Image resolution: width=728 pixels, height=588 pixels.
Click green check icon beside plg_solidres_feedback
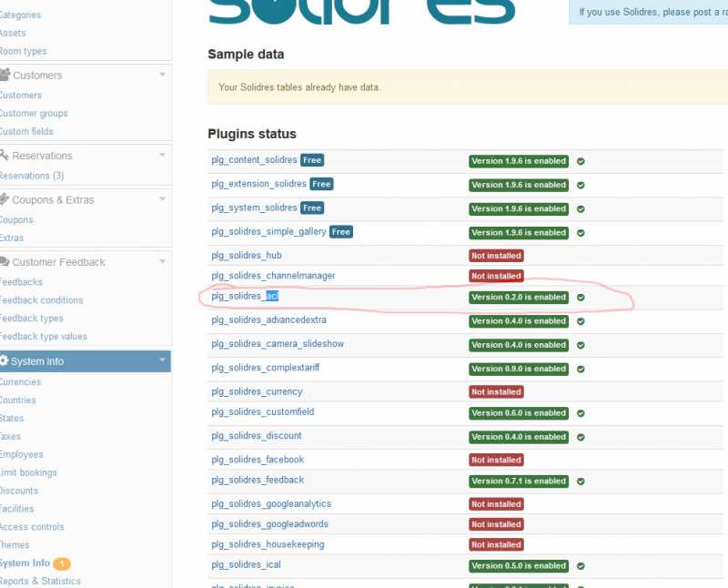tap(581, 482)
